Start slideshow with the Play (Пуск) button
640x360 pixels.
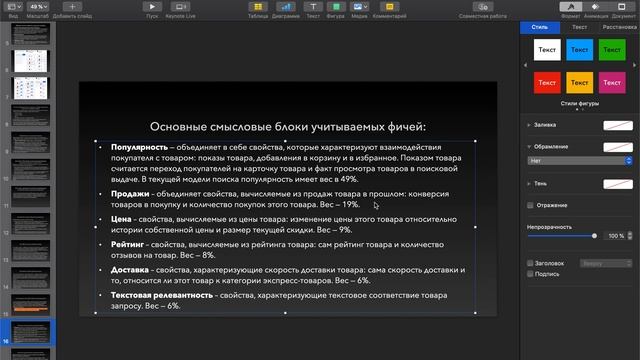(x=152, y=7)
